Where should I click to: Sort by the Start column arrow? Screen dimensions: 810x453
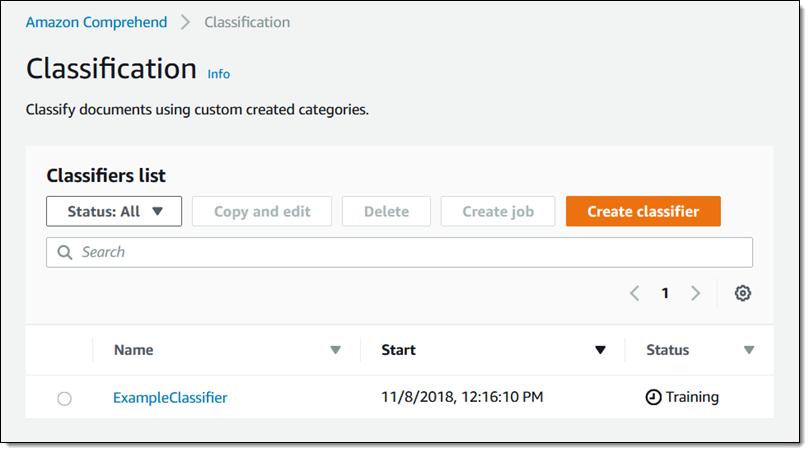point(601,350)
